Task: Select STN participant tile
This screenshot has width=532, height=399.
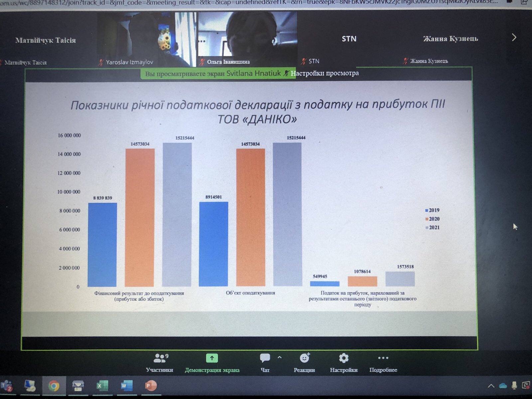Action: tap(349, 39)
